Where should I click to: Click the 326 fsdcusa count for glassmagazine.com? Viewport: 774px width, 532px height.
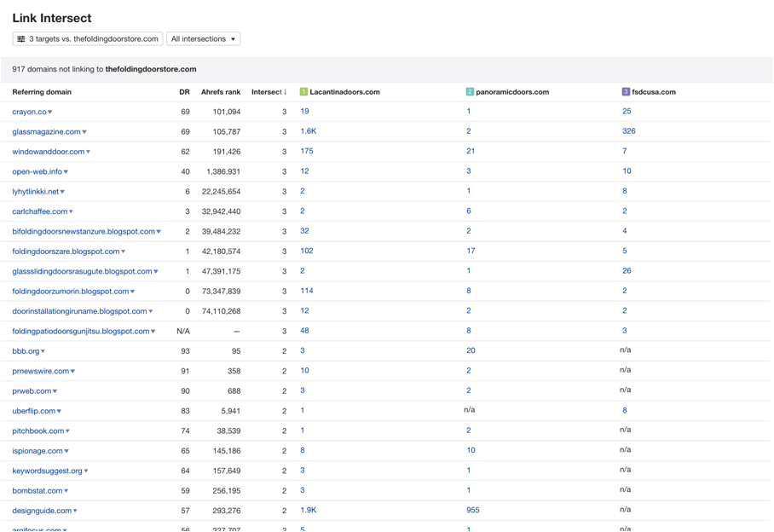[629, 131]
